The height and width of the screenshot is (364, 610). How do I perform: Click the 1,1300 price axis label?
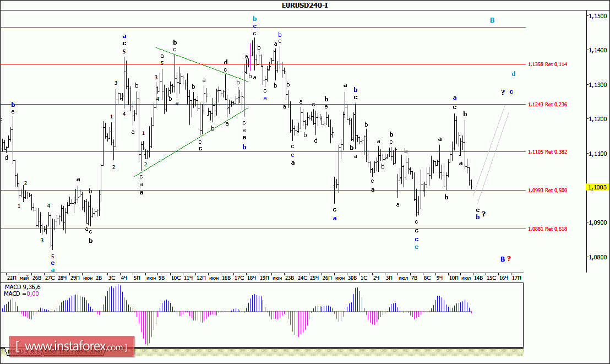click(597, 85)
